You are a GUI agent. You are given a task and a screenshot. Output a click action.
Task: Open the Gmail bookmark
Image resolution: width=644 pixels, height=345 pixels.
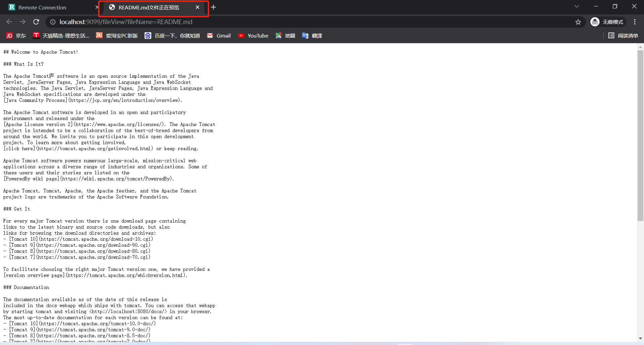(219, 36)
